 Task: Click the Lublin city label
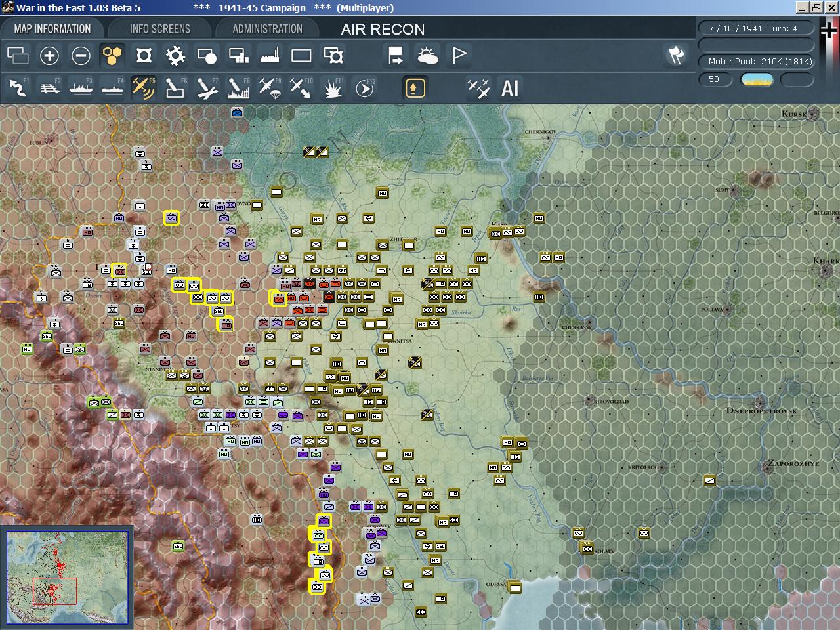tap(39, 142)
